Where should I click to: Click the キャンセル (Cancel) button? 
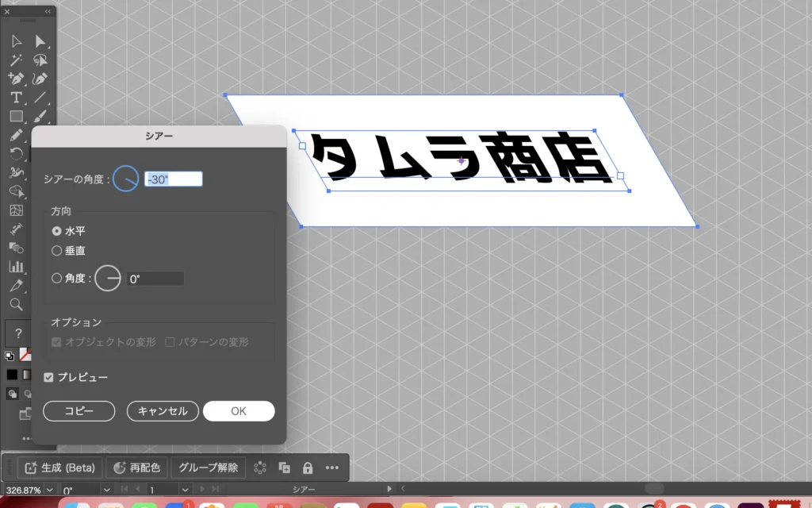[x=163, y=411]
